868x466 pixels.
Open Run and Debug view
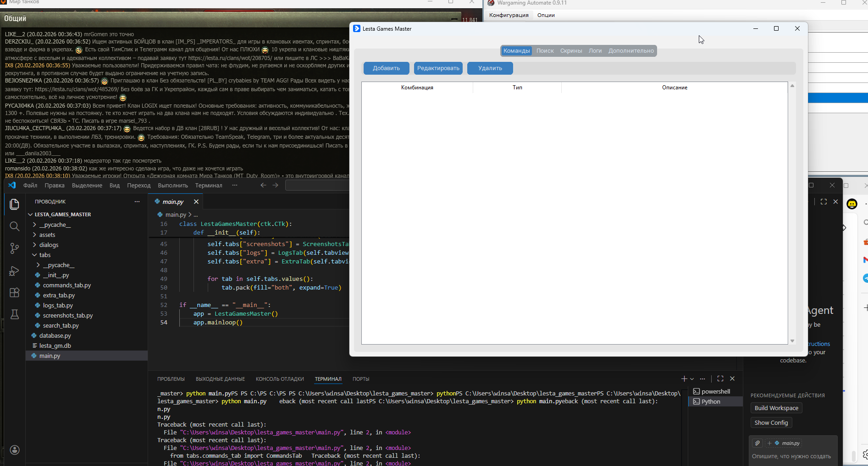tap(14, 271)
